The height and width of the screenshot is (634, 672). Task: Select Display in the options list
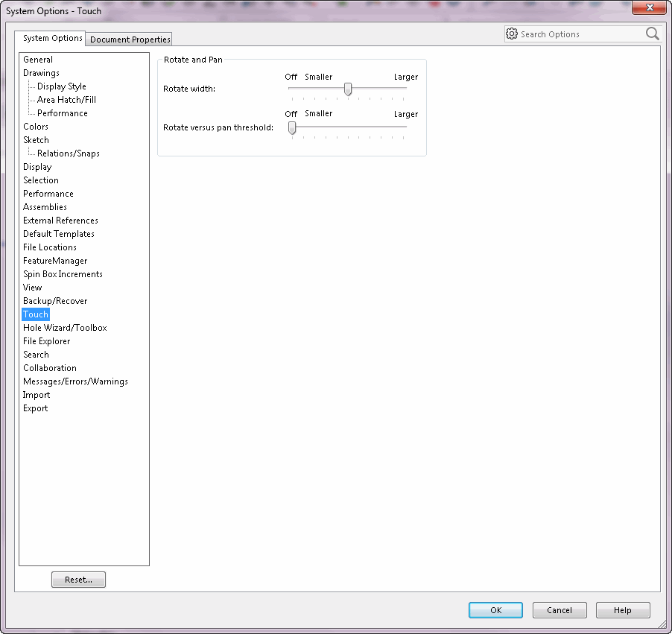pos(37,167)
